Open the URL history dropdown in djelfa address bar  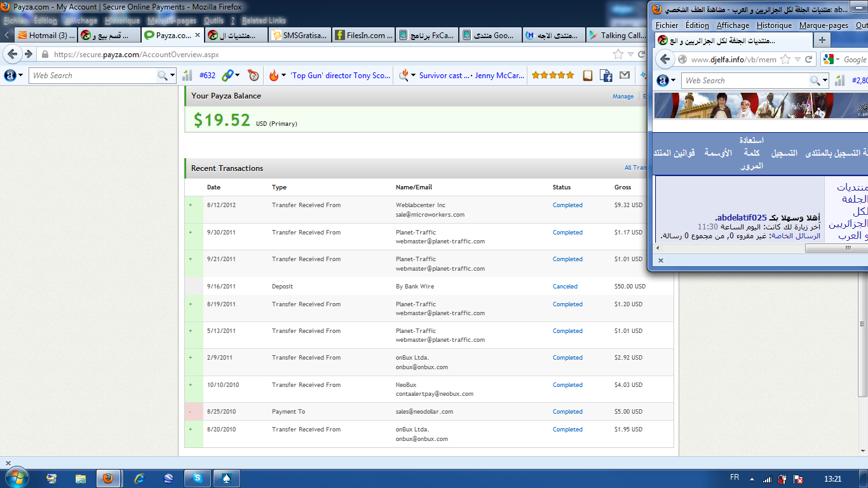(797, 59)
